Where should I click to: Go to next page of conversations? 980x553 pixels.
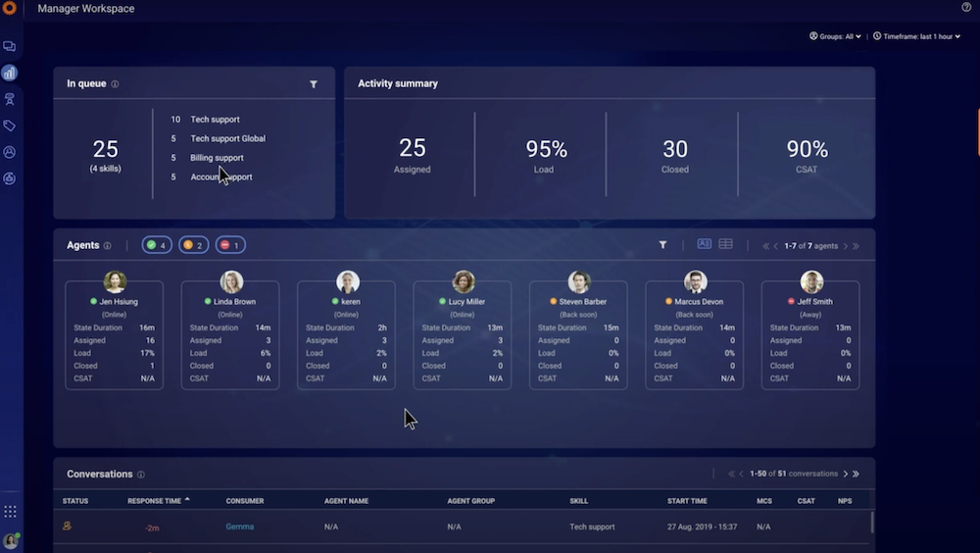(x=846, y=475)
